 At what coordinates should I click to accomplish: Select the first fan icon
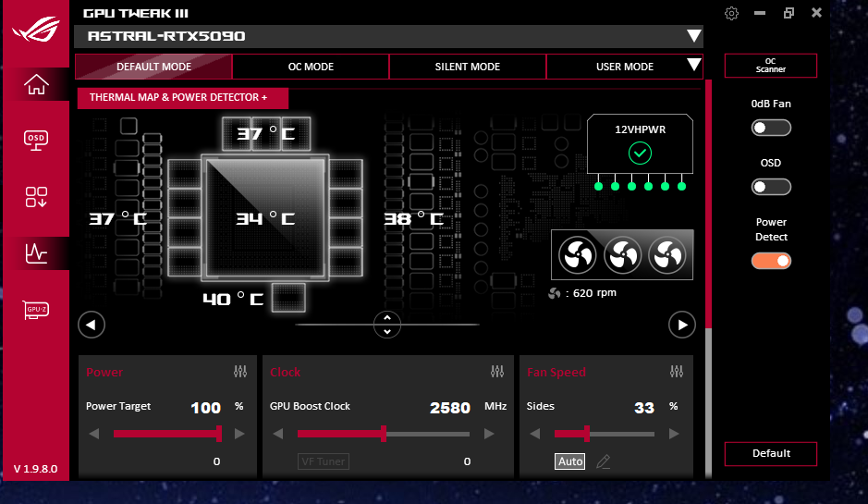[x=578, y=255]
